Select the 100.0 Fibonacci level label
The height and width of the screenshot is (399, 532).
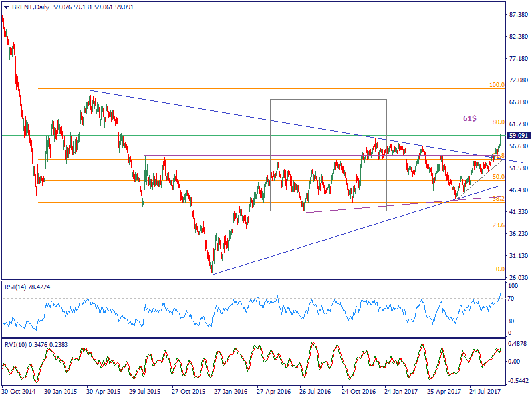(x=497, y=85)
